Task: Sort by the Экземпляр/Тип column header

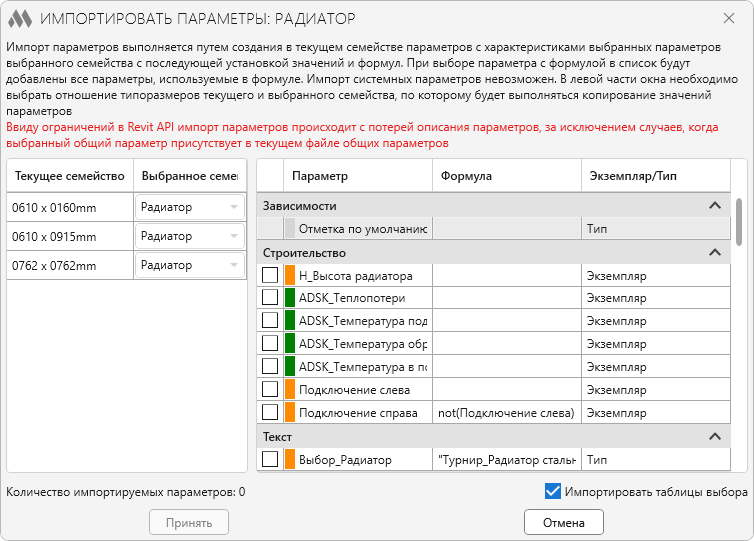Action: tap(656, 176)
